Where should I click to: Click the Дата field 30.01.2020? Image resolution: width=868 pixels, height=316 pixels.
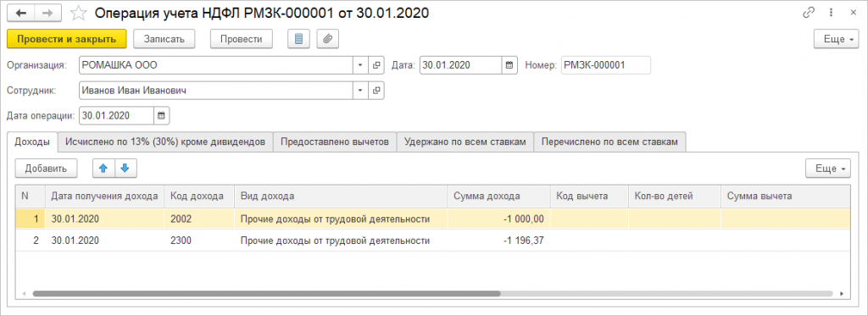click(461, 65)
